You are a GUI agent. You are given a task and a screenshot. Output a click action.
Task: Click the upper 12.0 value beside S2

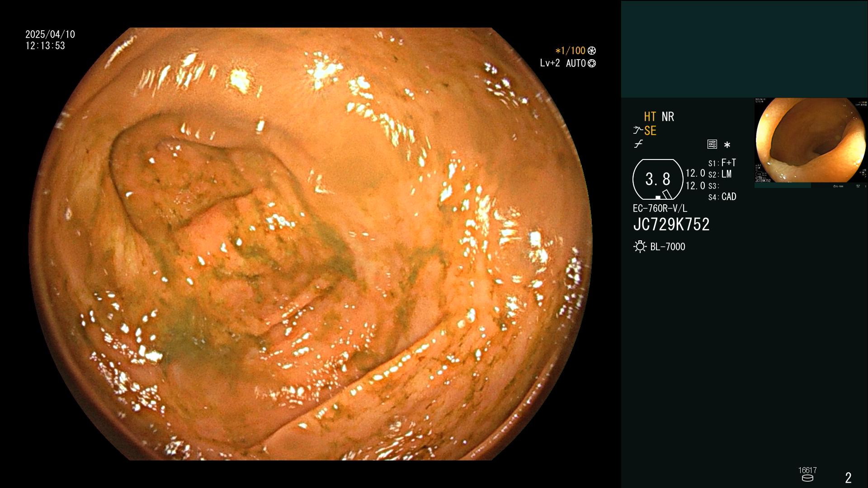(695, 174)
